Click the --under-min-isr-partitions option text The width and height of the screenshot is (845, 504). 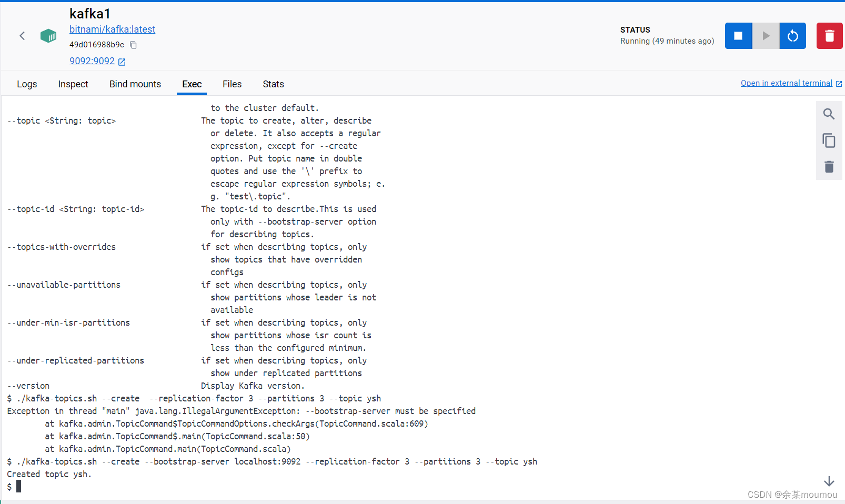point(68,322)
